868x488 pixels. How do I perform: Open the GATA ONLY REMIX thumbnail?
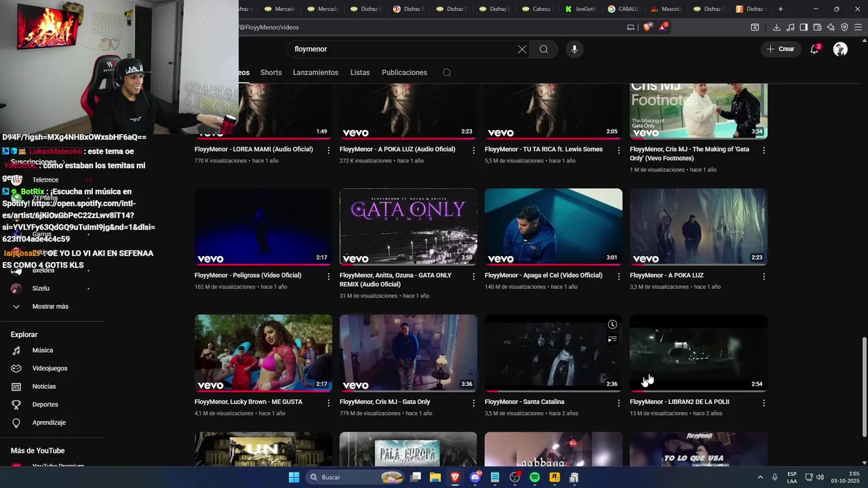pos(408,227)
